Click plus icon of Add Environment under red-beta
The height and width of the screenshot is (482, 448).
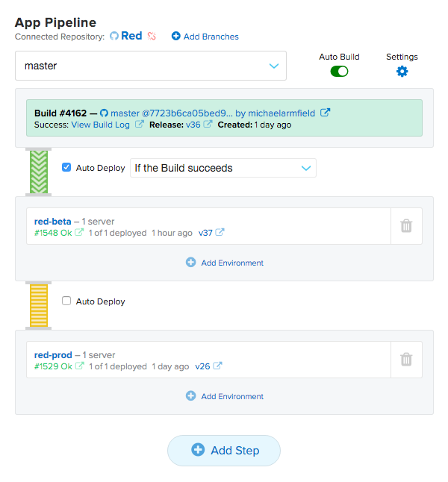click(190, 262)
